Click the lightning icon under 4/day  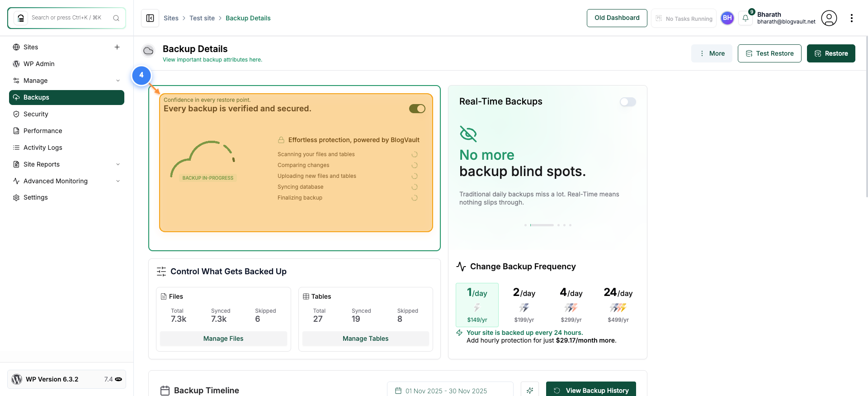[571, 308]
